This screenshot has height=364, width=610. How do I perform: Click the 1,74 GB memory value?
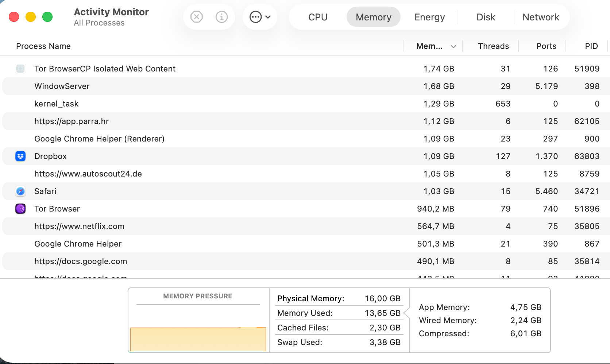[439, 69]
